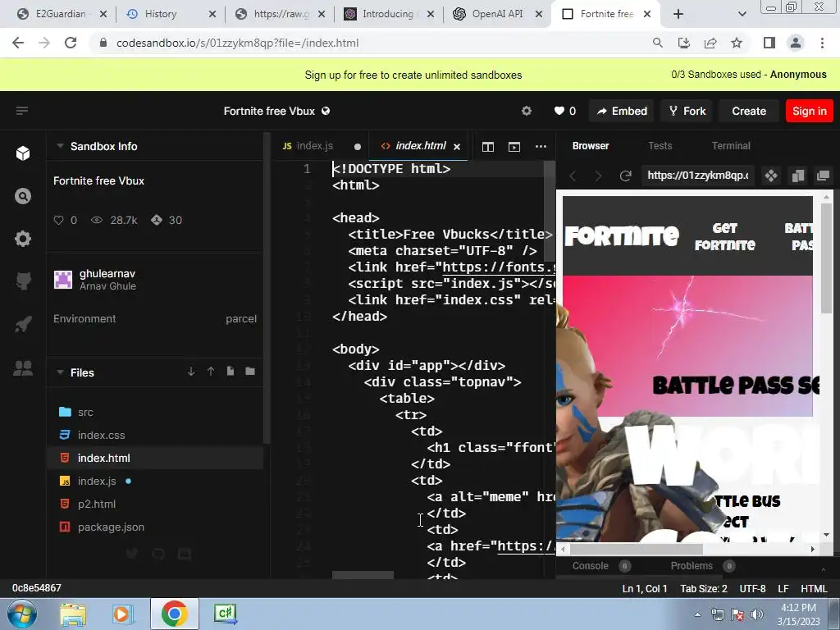Open the editor more options ellipsis
Screen dimensions: 840x630
[x=541, y=146]
